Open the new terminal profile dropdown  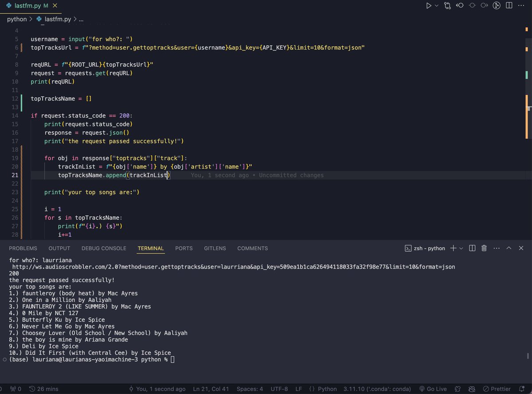[461, 248]
